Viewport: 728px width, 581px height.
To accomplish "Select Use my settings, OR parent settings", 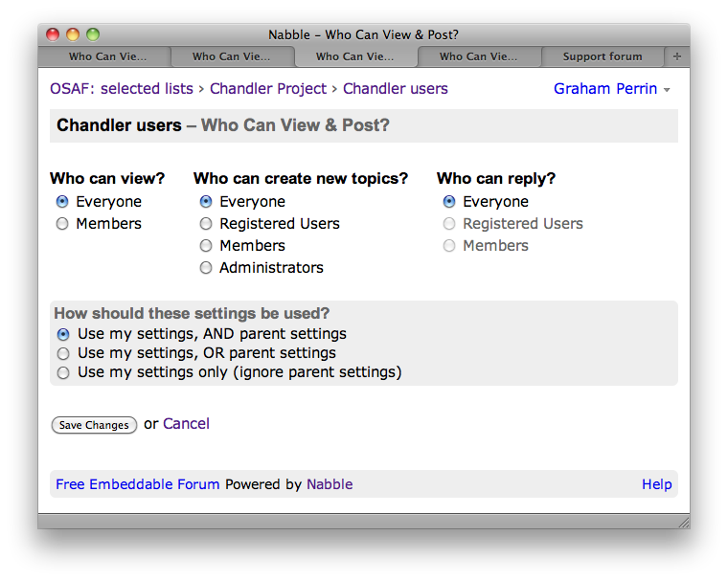I will [x=63, y=353].
